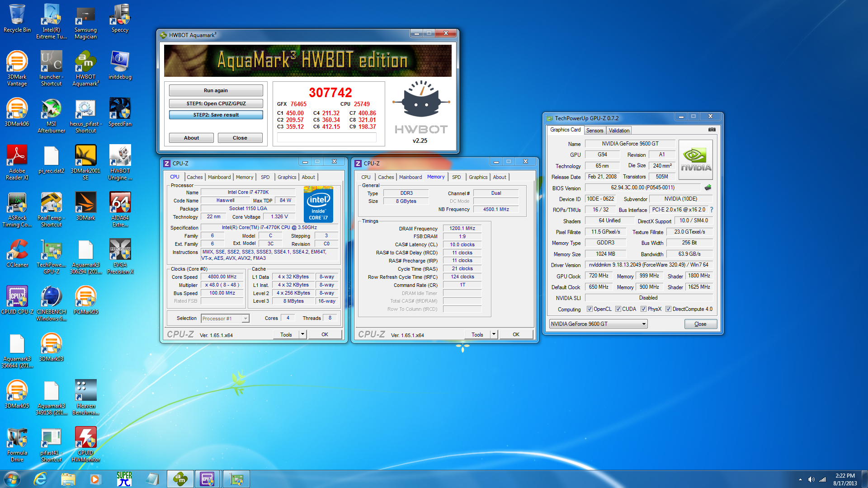Click Close button in GPU-Z
868x488 pixels.
pos(700,324)
